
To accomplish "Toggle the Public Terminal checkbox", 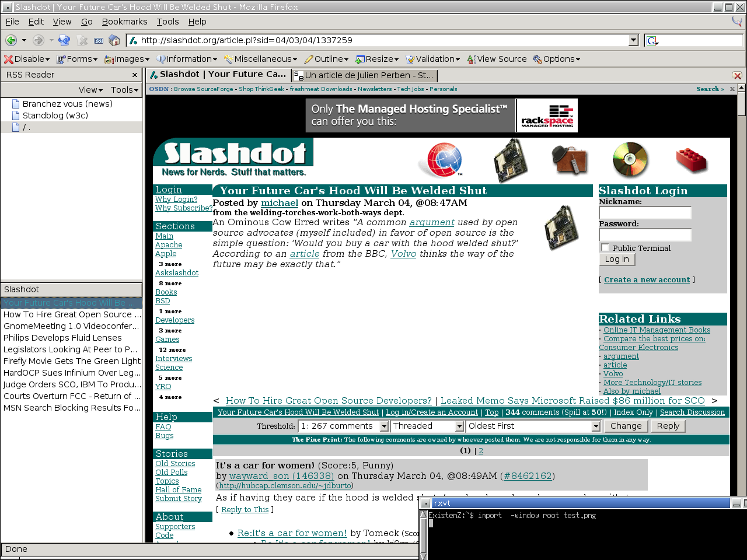I will click(605, 247).
